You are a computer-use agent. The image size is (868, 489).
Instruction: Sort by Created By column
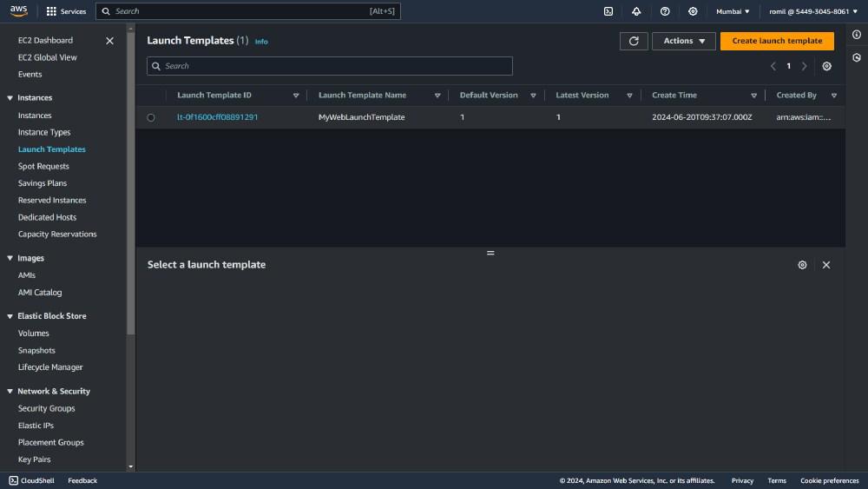click(833, 96)
